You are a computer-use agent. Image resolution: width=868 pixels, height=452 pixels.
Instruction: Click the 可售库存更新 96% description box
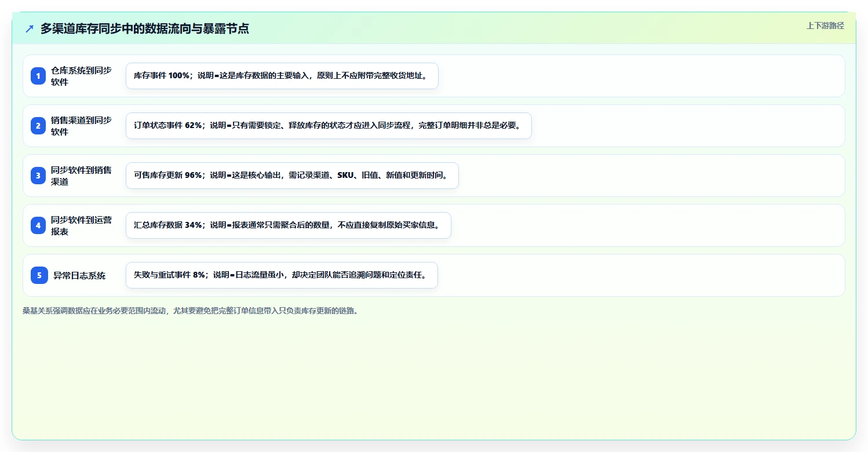(292, 176)
